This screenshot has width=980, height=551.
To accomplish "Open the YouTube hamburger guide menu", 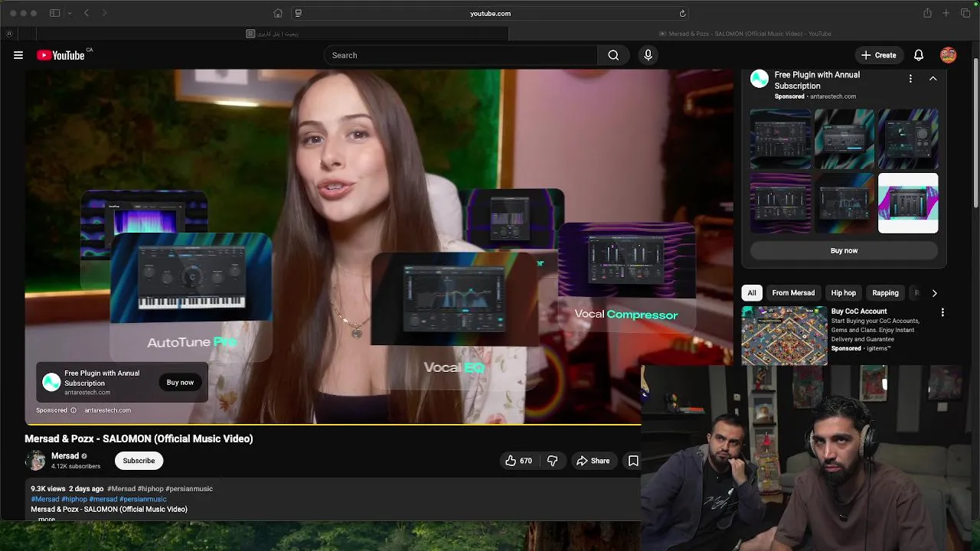I will point(18,55).
